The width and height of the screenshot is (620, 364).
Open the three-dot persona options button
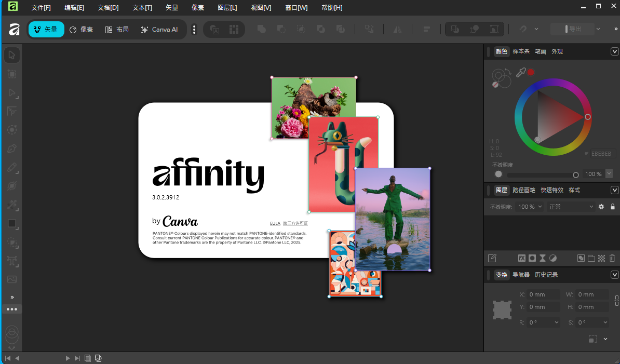coord(194,29)
